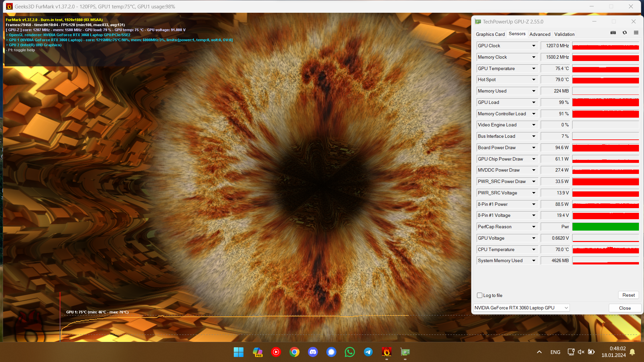Open the FurMark taskbar icon
644x362 pixels.
coord(387,352)
